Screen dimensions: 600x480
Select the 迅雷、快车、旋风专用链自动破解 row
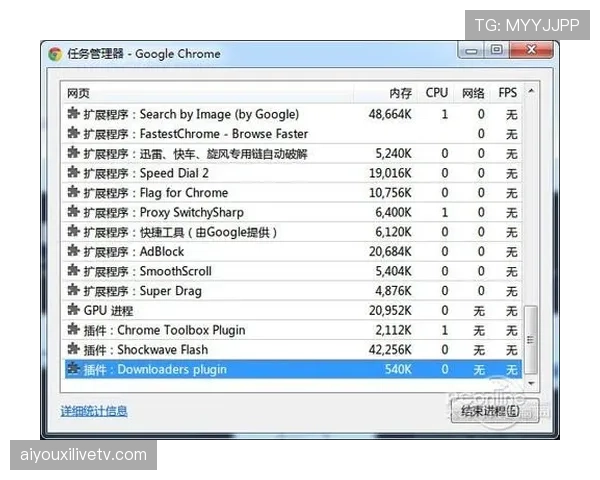(x=292, y=153)
